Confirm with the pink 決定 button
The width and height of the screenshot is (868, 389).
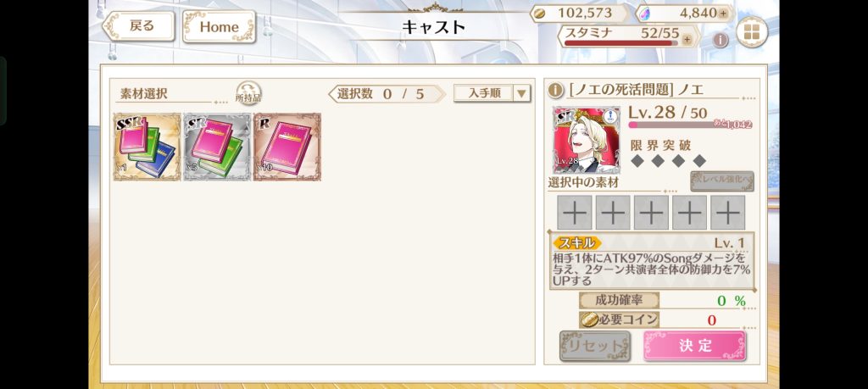(694, 346)
